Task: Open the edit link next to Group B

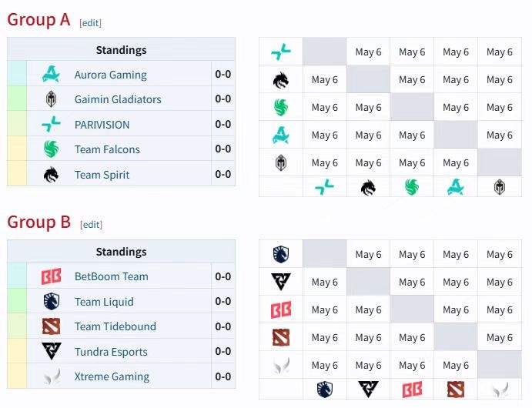Action: click(91, 225)
